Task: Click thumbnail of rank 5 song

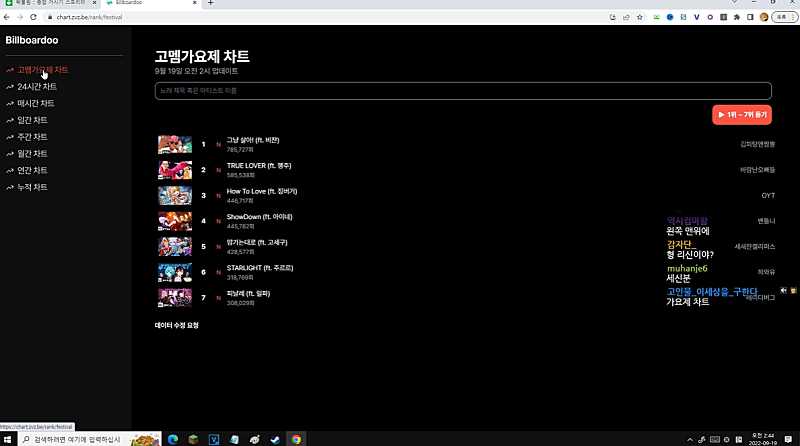Action: (175, 246)
